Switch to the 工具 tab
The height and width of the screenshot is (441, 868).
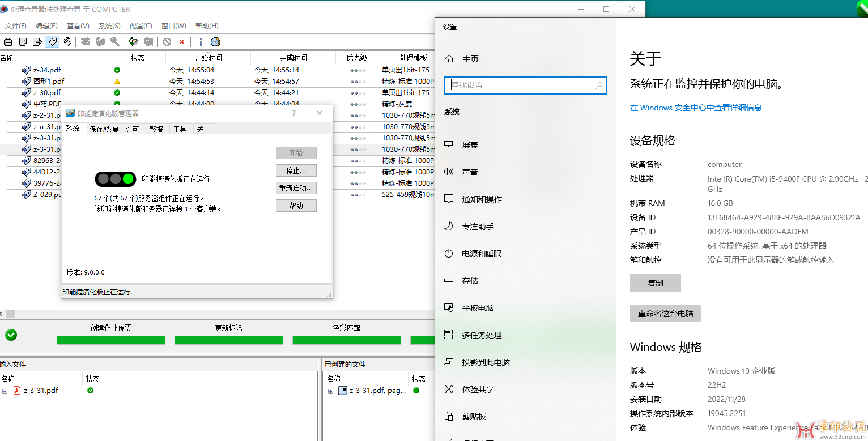click(180, 129)
